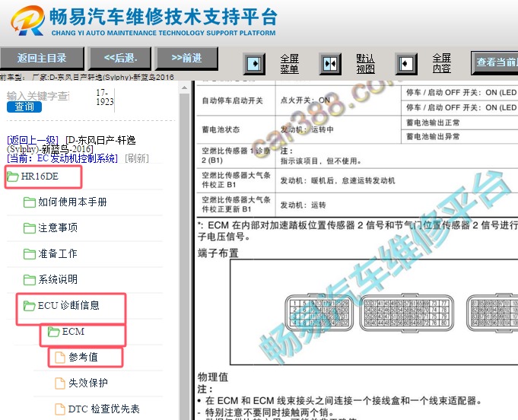Viewport: 518px width, 420px height.
Task: Focus the keyword search input field
Action: tap(38, 96)
